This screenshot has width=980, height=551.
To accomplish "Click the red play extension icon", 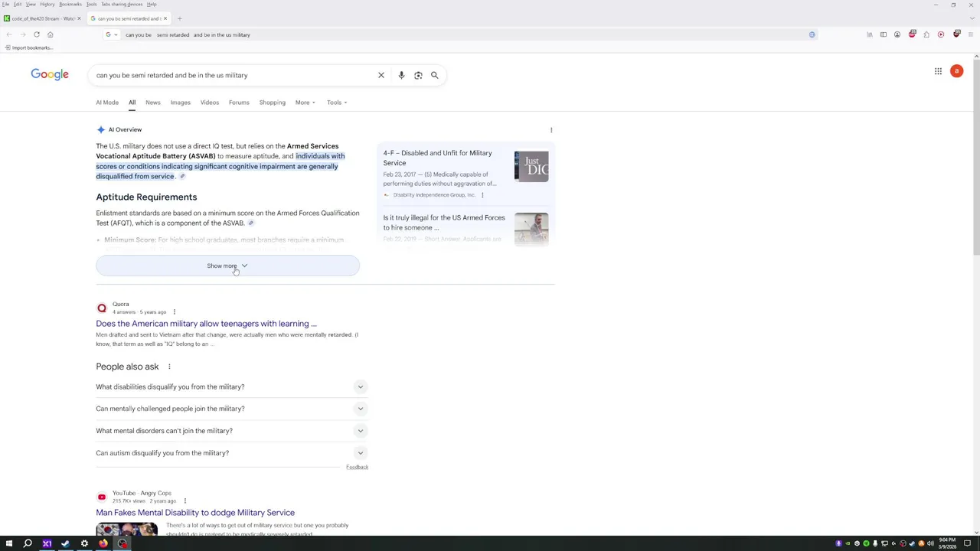I will [x=941, y=34].
